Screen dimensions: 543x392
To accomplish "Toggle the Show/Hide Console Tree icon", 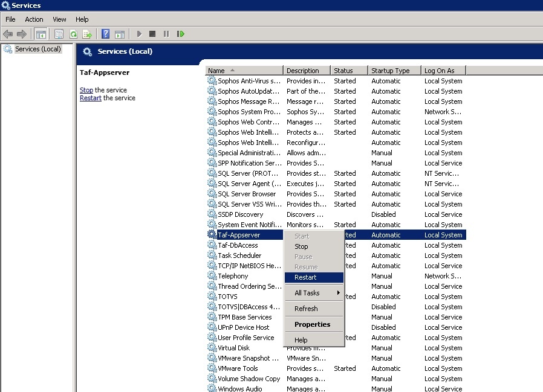I will (41, 34).
